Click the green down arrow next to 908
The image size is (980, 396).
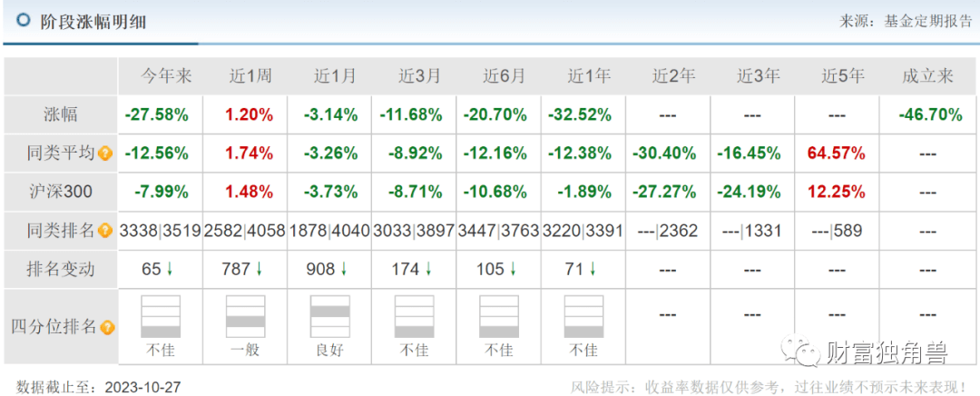coord(343,269)
